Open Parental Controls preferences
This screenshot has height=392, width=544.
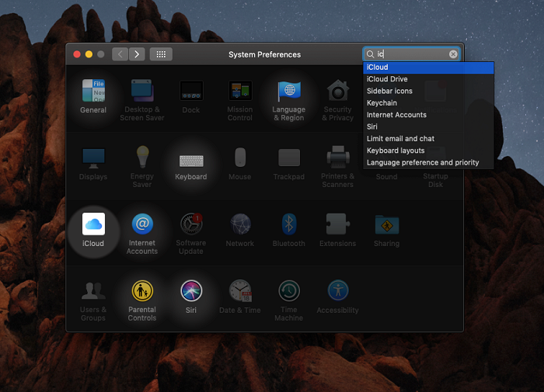click(142, 292)
